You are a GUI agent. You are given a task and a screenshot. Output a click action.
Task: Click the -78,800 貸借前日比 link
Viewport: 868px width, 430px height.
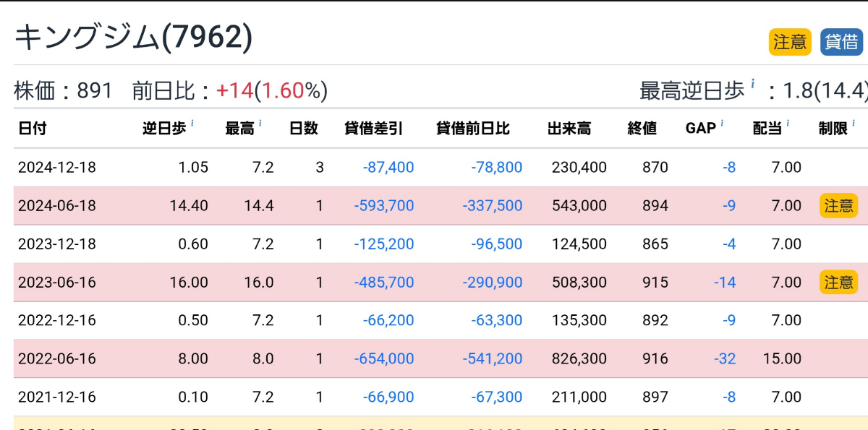tap(496, 168)
